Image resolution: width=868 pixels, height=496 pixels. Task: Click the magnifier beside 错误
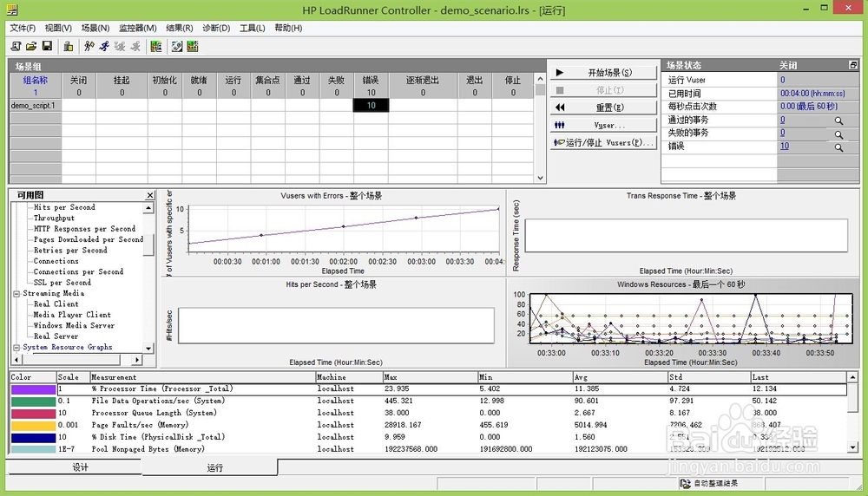point(838,147)
